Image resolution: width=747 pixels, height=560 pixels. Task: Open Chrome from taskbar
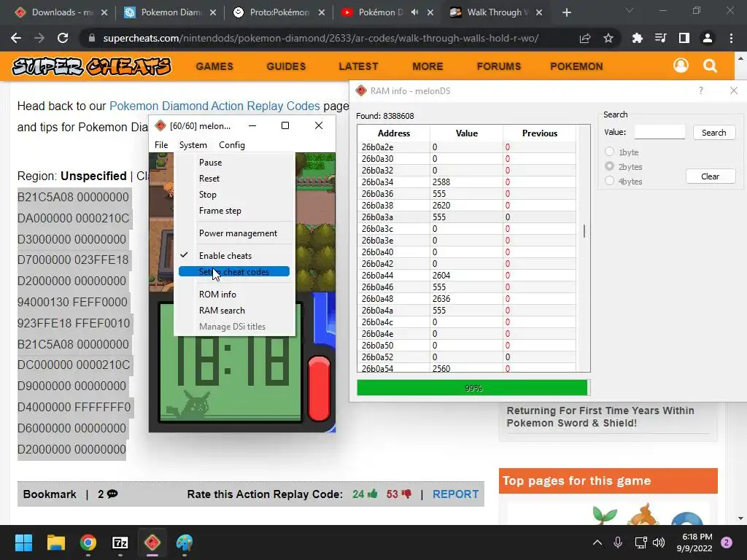pos(88,542)
